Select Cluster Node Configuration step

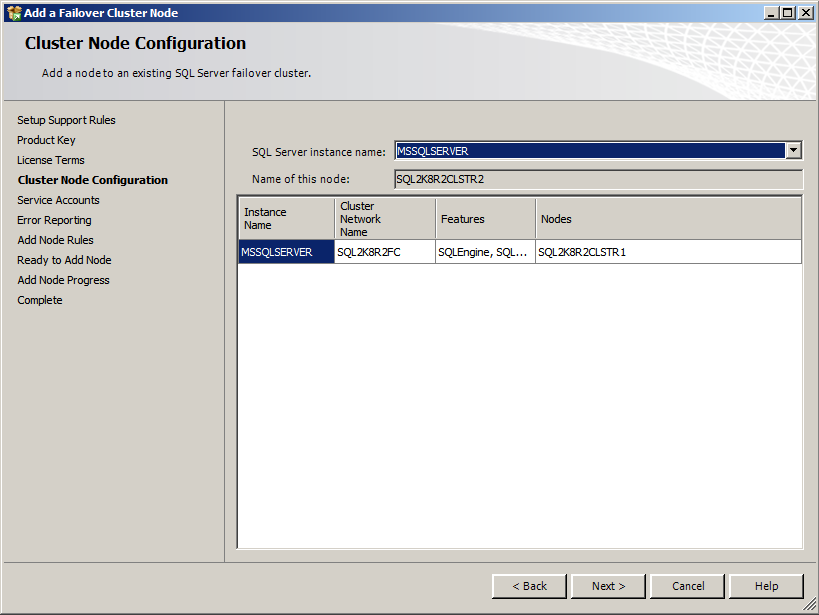point(93,180)
